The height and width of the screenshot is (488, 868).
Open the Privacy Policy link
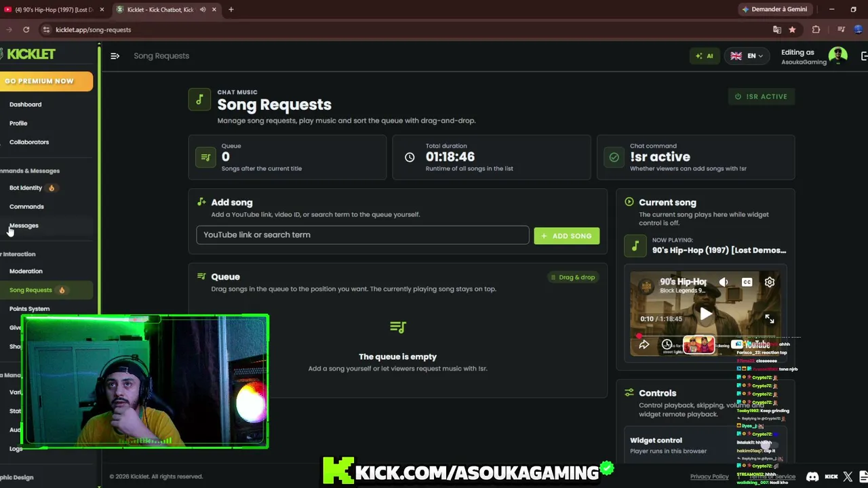click(x=709, y=476)
